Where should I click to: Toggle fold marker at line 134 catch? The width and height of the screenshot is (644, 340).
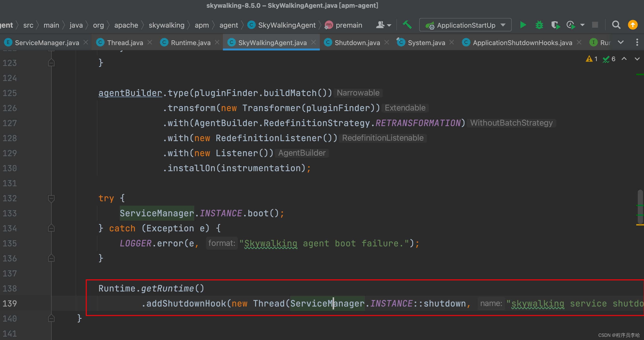click(x=51, y=228)
